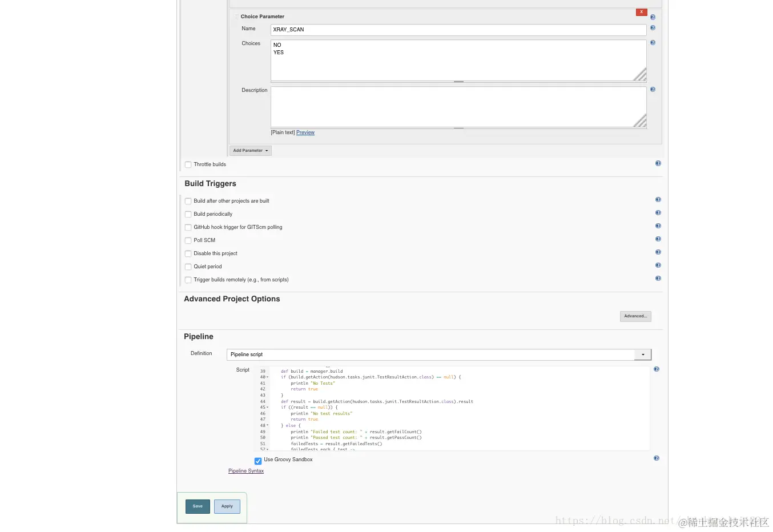Click the 'println "No Tests"' code line
Screen dimensions: 773x532
point(313,384)
